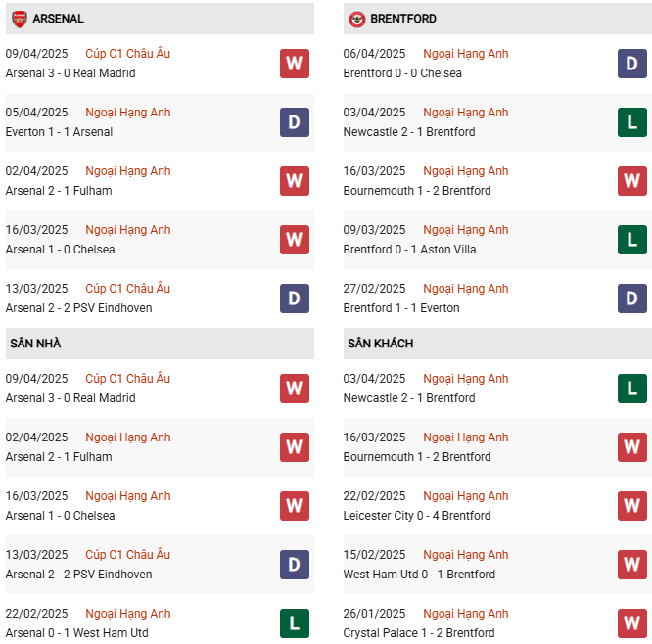
Task: Click the D badge for Brentford 0-0 Chelsea
Action: coord(631,64)
